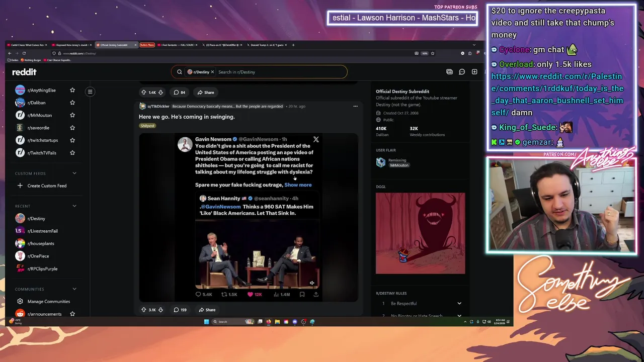
Task: Switch to the I Exposed New Jersey's browser tab
Action: coord(72,45)
